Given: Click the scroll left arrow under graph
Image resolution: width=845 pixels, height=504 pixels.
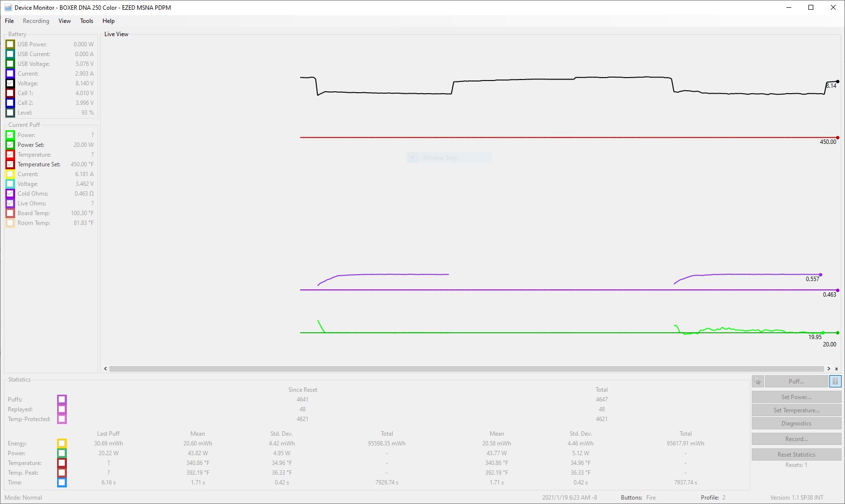Looking at the screenshot, I should point(105,369).
